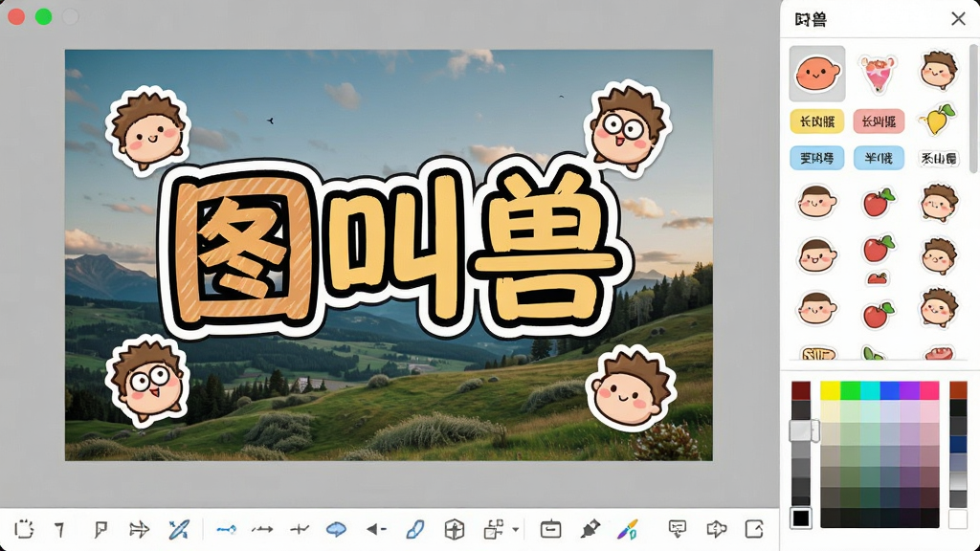Select the navy blue color swatch
The width and height of the screenshot is (980, 551).
pyautogui.click(x=958, y=444)
